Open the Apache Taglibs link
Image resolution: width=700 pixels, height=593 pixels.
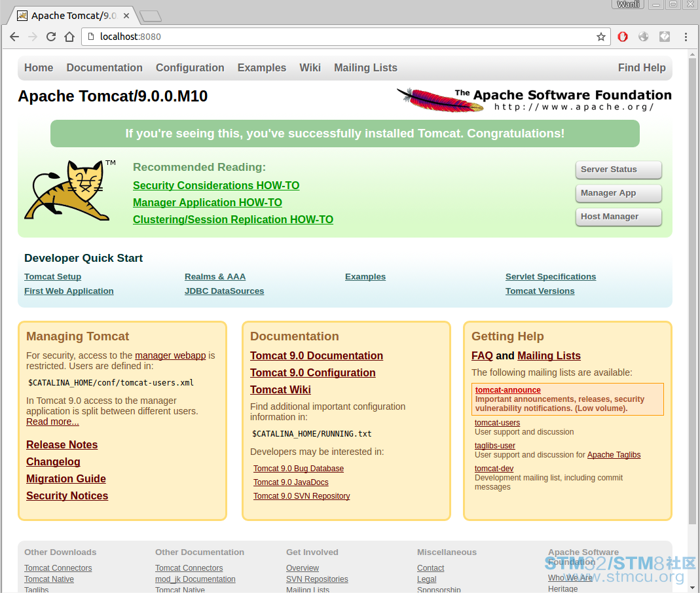[614, 455]
